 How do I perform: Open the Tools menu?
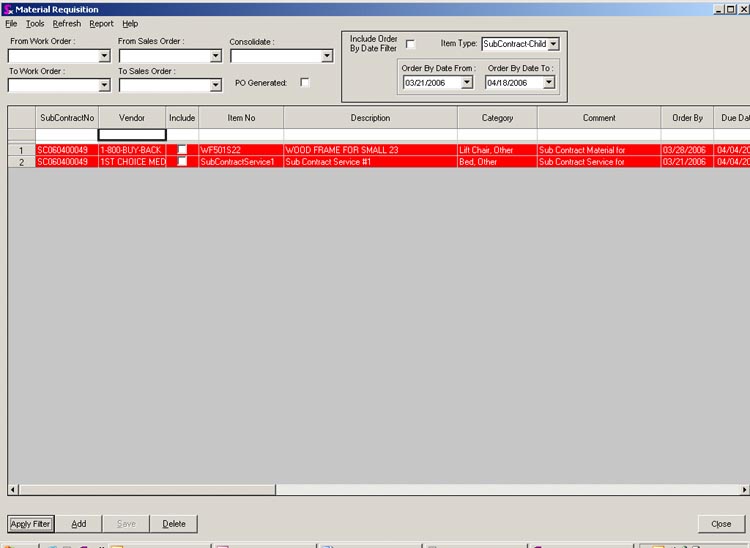35,23
